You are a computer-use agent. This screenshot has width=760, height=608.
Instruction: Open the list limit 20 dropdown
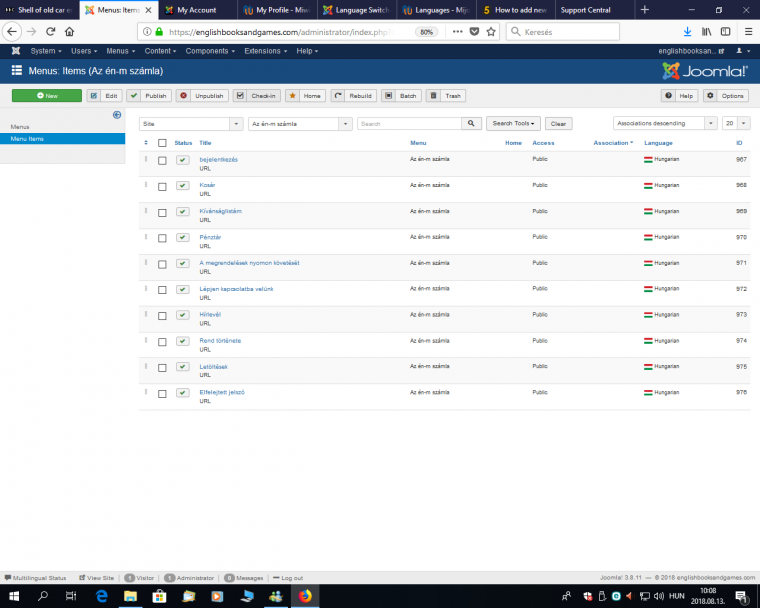(736, 123)
